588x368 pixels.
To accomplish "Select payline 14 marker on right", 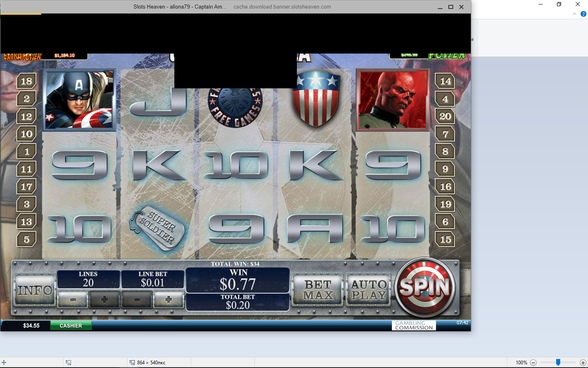I will (x=445, y=81).
